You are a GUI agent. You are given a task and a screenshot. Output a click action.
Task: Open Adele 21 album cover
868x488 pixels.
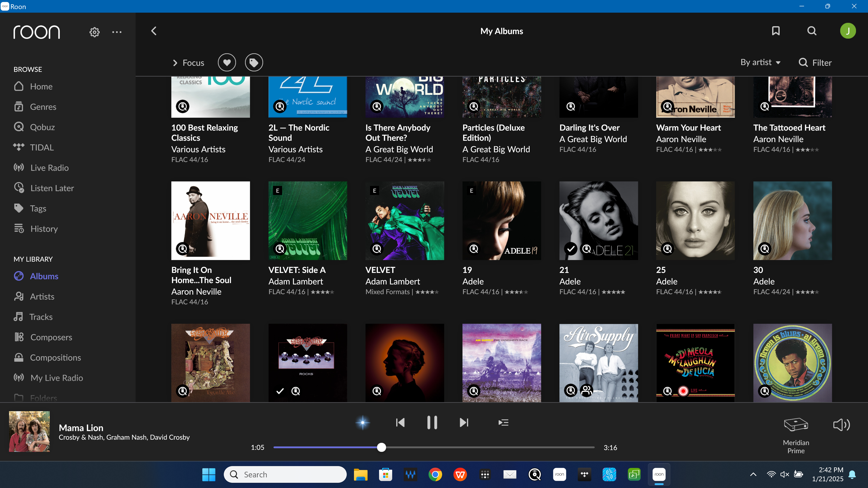tap(598, 221)
